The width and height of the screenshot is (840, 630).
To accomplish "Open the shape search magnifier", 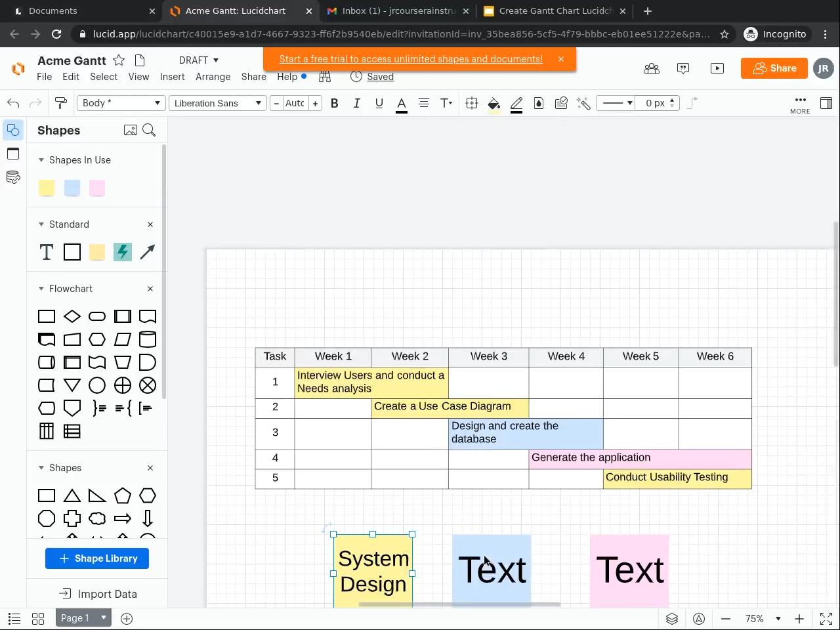I will pos(149,130).
